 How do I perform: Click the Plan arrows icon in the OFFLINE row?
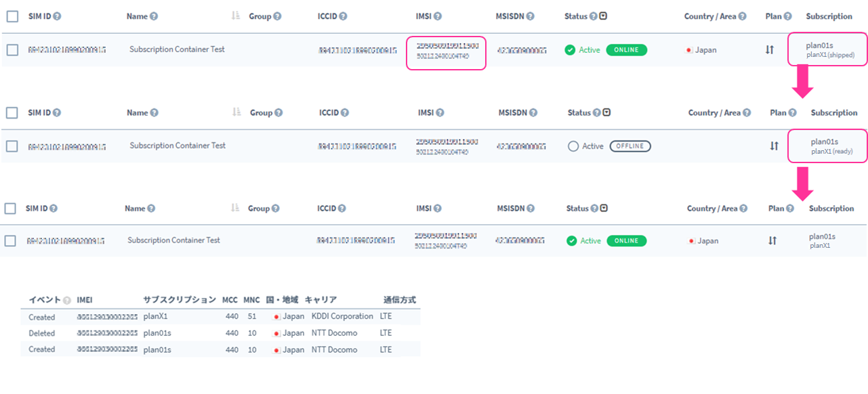(x=774, y=146)
